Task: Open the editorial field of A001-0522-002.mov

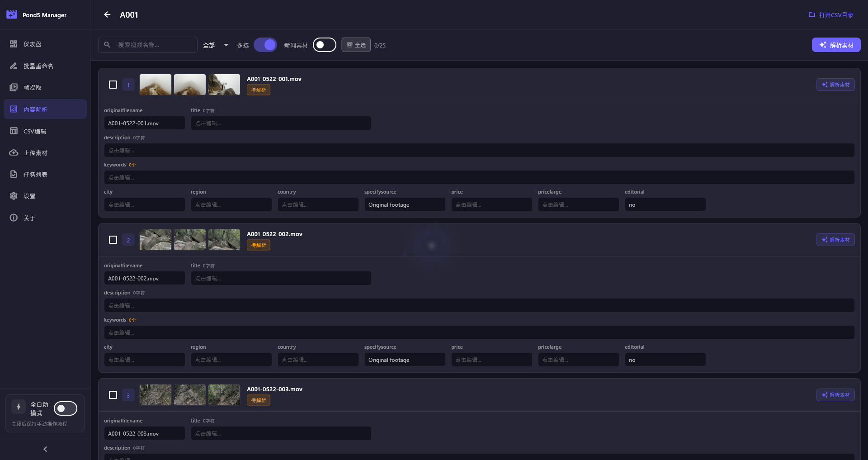Action: (665, 360)
